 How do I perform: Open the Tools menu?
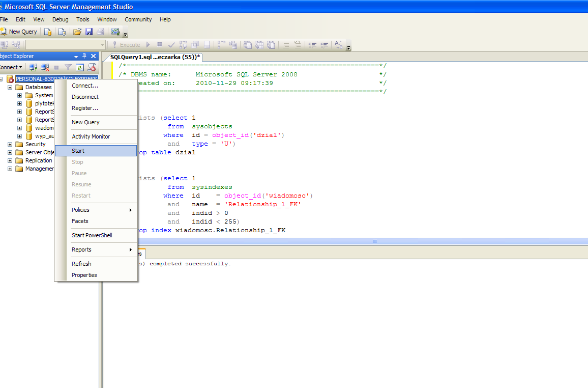point(83,19)
